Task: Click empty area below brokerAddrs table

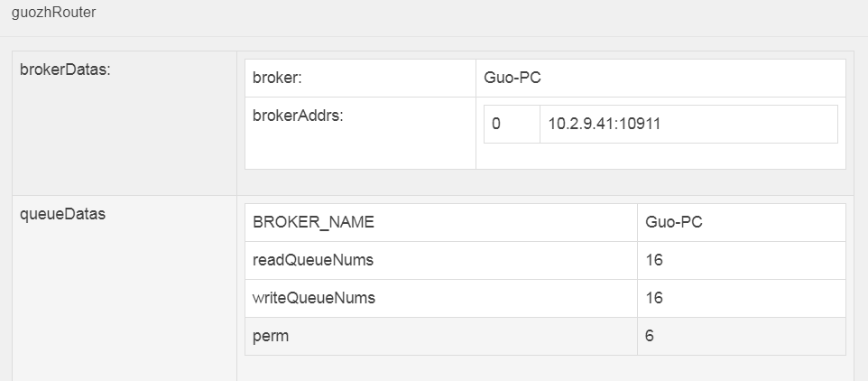Action: pyautogui.click(x=660, y=156)
